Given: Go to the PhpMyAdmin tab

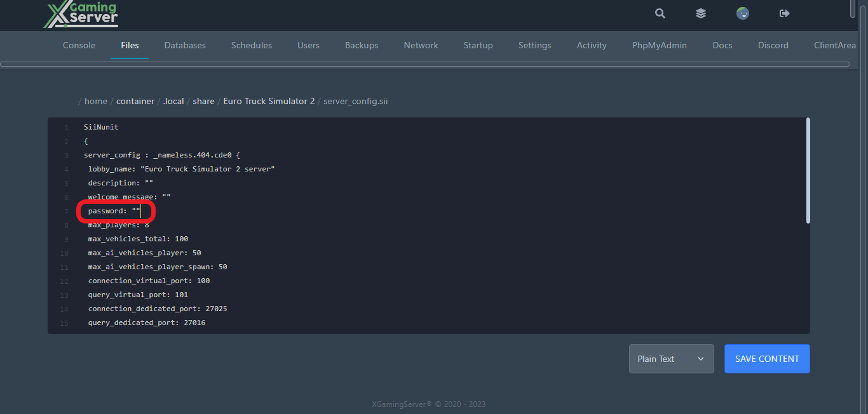Looking at the screenshot, I should point(659,45).
